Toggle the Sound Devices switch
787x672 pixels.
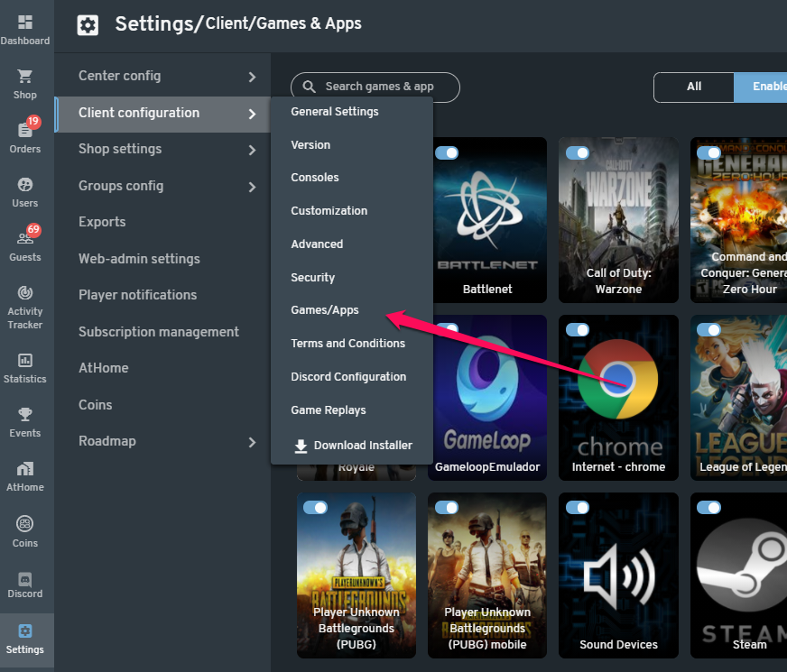point(578,508)
